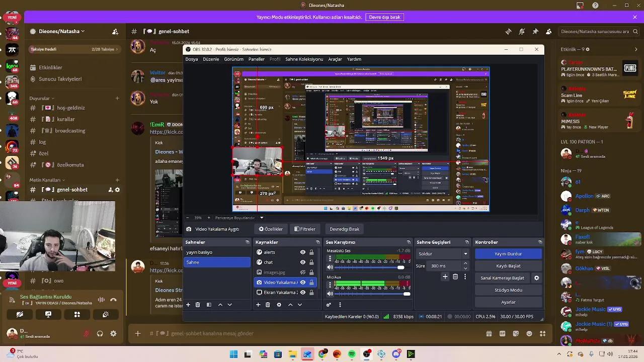
Task: Open the Pencereye Boyutlandır dropdown
Action: pyautogui.click(x=262, y=218)
